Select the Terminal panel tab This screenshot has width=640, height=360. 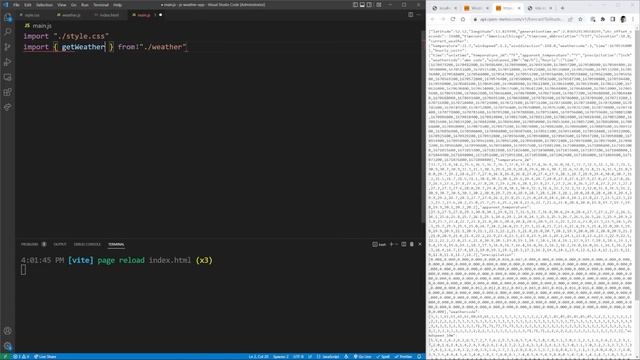click(x=116, y=244)
